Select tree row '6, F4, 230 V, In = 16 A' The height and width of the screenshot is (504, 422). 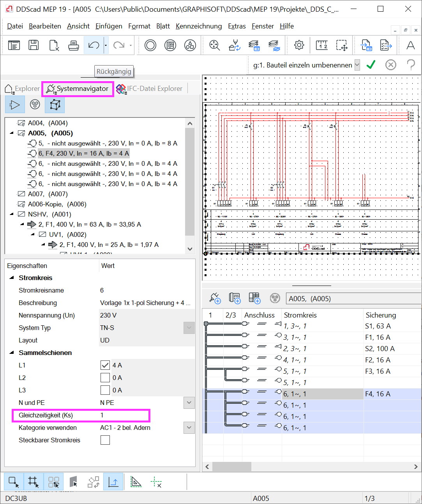[83, 154]
